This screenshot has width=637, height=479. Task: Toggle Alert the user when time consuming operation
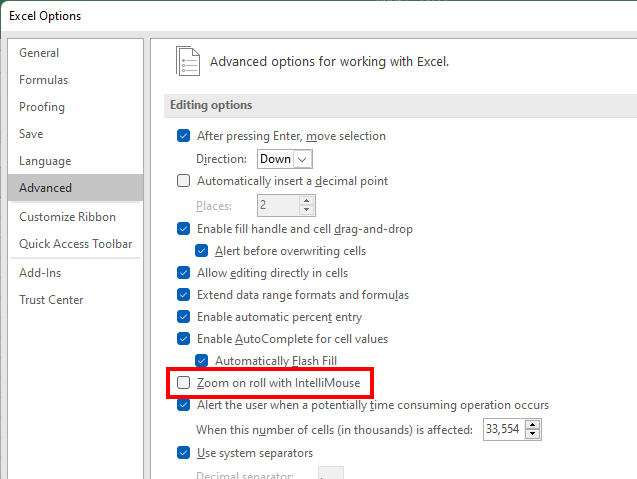pos(184,405)
